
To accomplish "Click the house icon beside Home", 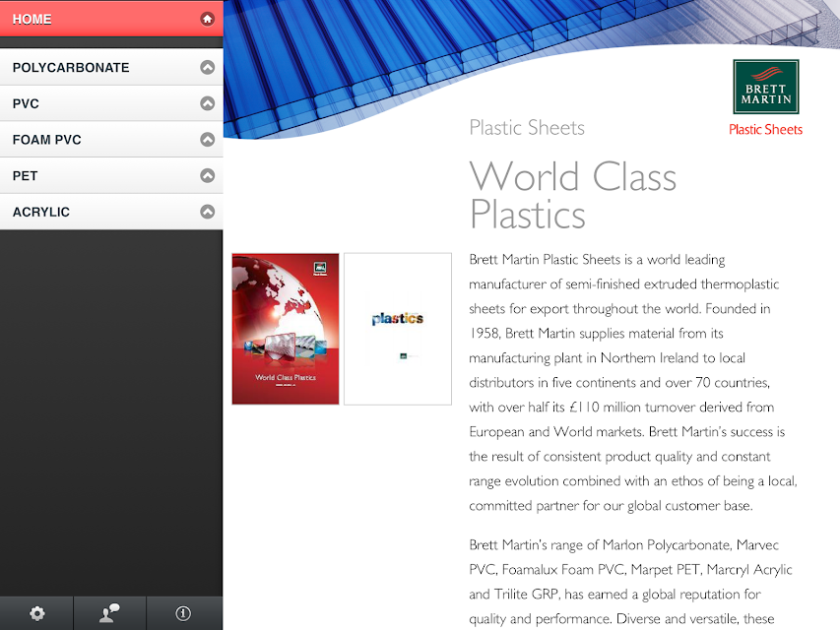I will pyautogui.click(x=208, y=20).
